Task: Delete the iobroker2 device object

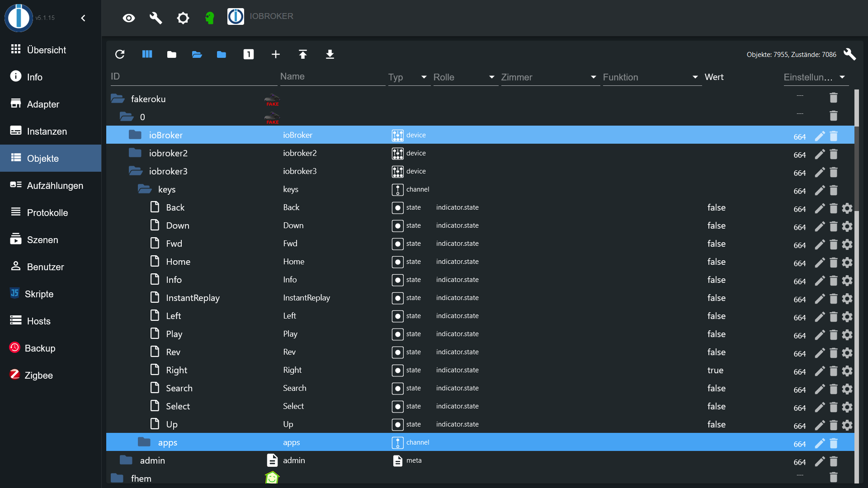Action: point(834,154)
